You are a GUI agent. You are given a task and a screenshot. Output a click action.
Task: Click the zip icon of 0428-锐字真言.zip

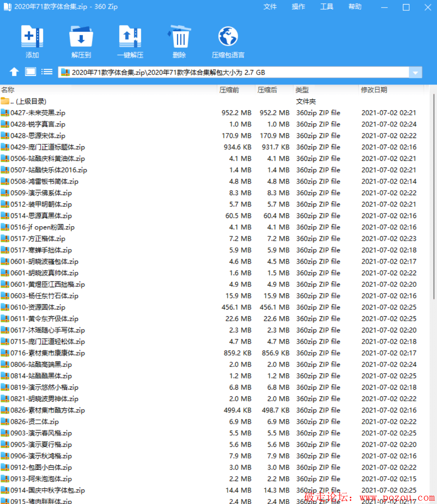(5, 124)
